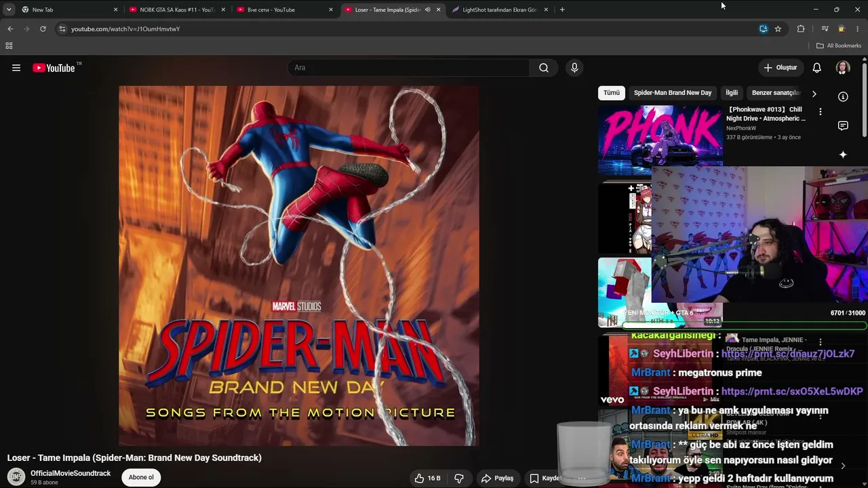Image resolution: width=868 pixels, height=488 pixels.
Task: Open the Phonkwave #013 Chill Night Drive title
Action: (x=767, y=114)
